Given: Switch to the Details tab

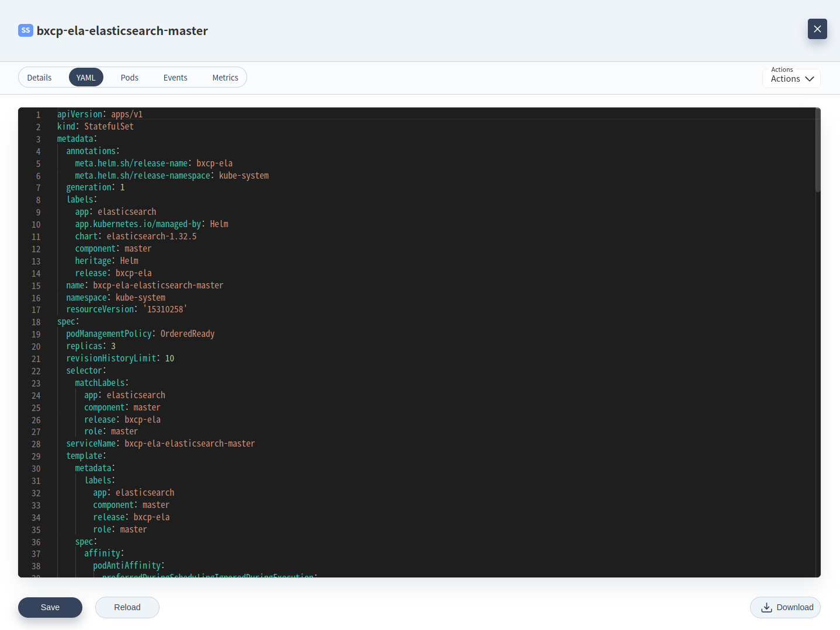Looking at the screenshot, I should pos(39,78).
